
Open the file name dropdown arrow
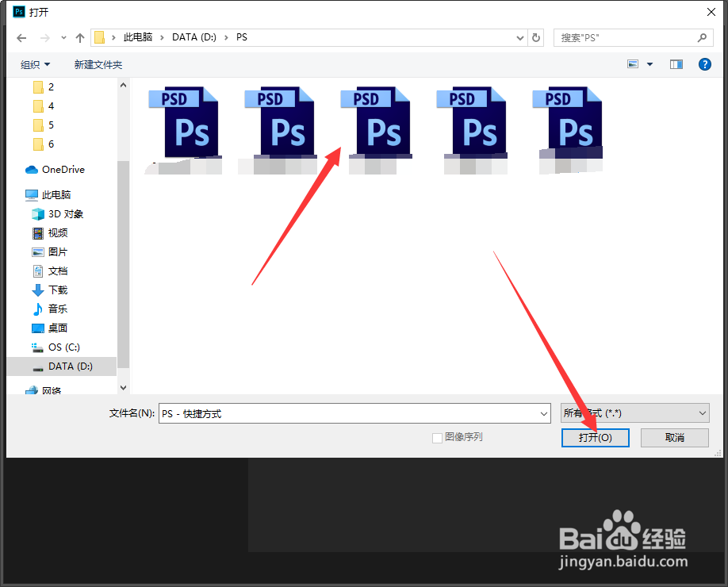544,413
